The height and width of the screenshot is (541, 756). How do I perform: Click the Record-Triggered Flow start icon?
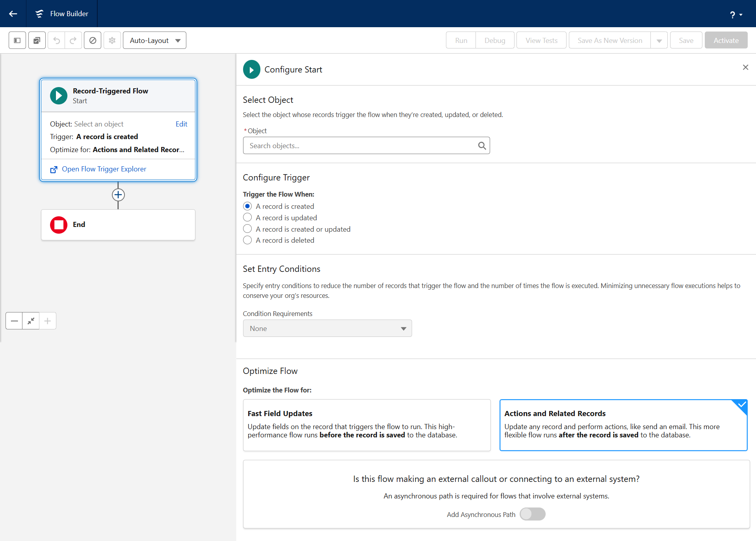click(x=59, y=96)
